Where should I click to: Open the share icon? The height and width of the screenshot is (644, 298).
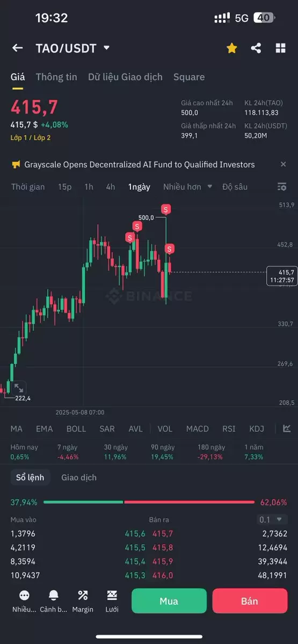click(x=256, y=48)
